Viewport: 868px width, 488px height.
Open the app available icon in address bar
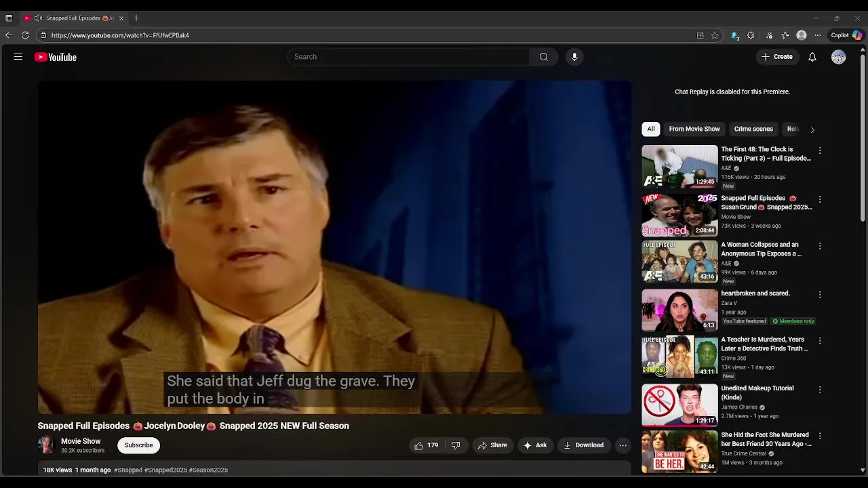click(701, 35)
